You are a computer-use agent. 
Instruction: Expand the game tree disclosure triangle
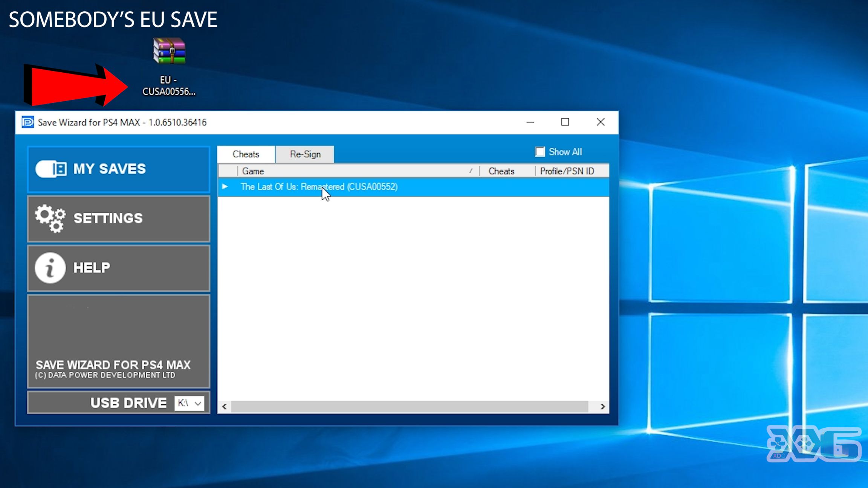[225, 186]
